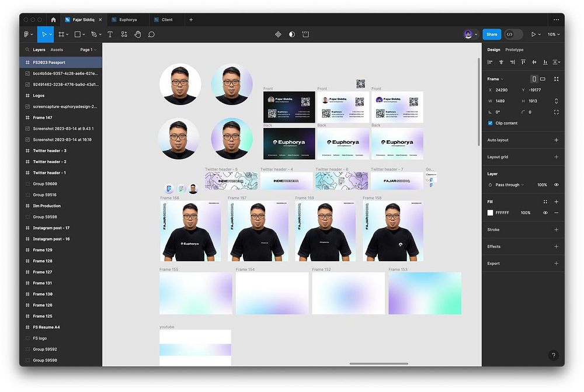Click the Create component icon
The image size is (584, 392).
tap(278, 34)
